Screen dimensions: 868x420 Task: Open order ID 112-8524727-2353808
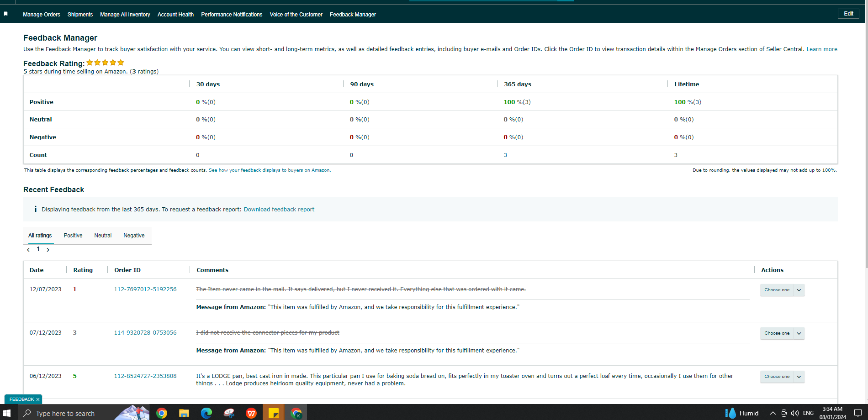(x=145, y=376)
